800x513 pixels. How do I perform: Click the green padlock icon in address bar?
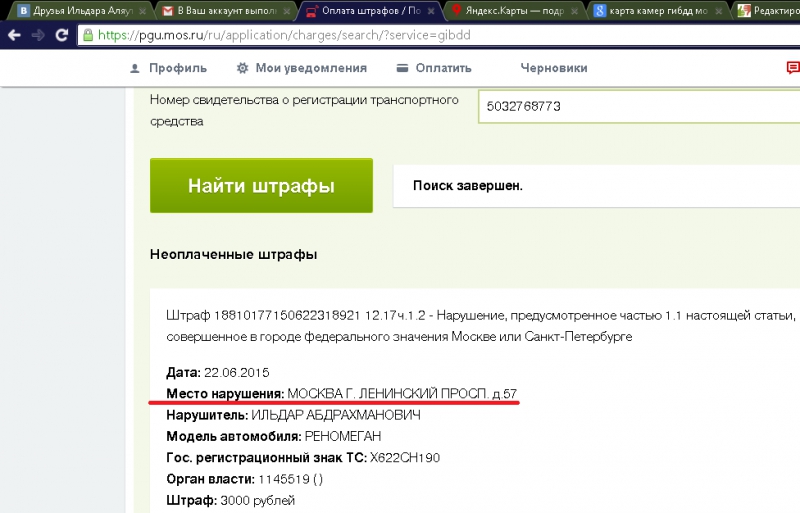[88, 35]
